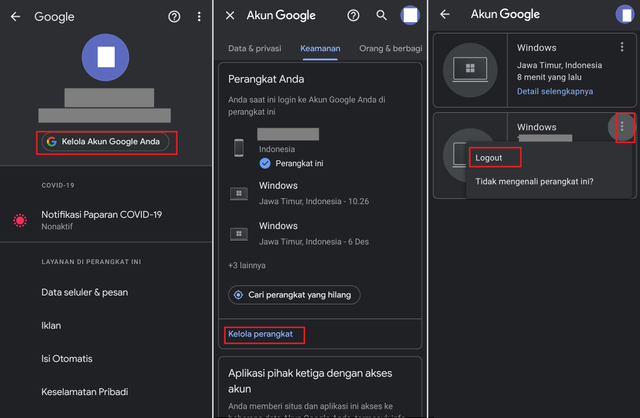Open Windows device dated 10.26
Image resolution: width=640 pixels, height=418 pixels.
[x=320, y=193]
